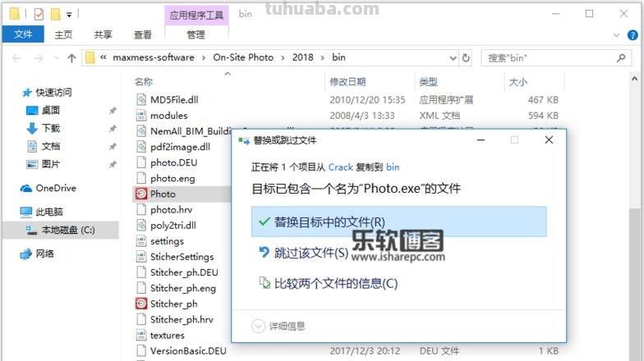The image size is (644, 361).
Task: Switch to the 查看 ribbon tab
Action: 143,34
